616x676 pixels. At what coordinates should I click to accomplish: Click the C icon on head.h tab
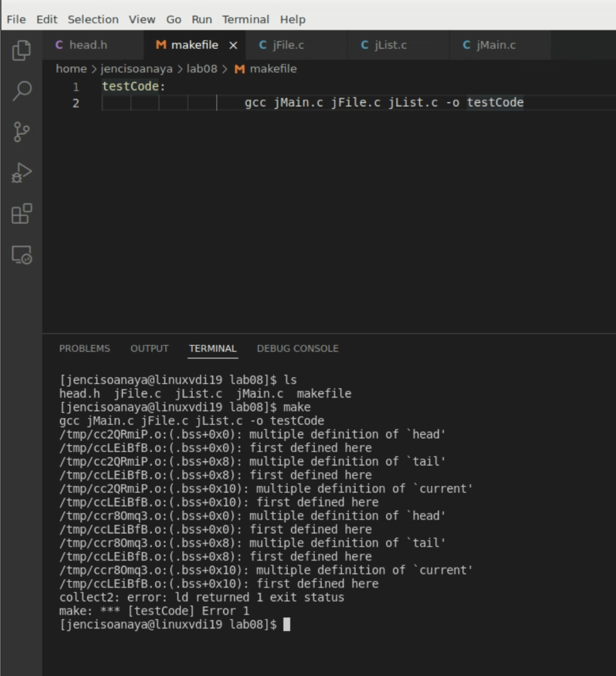[x=60, y=45]
